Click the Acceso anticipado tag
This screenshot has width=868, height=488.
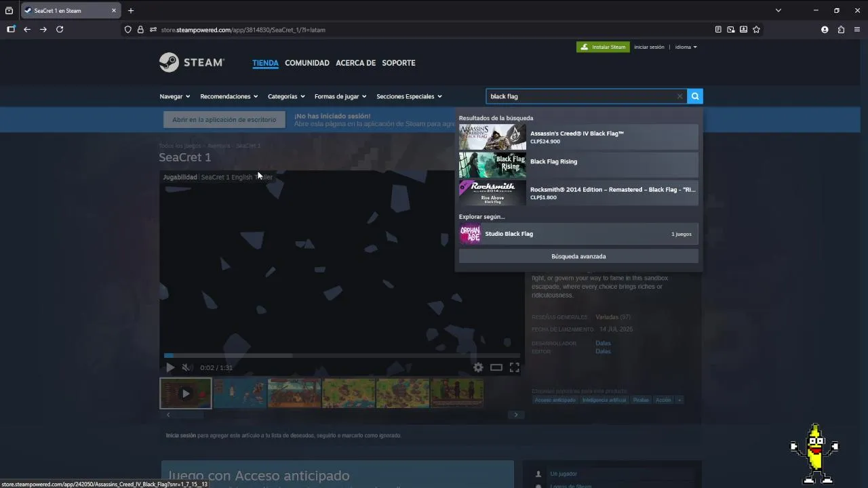[x=555, y=400]
